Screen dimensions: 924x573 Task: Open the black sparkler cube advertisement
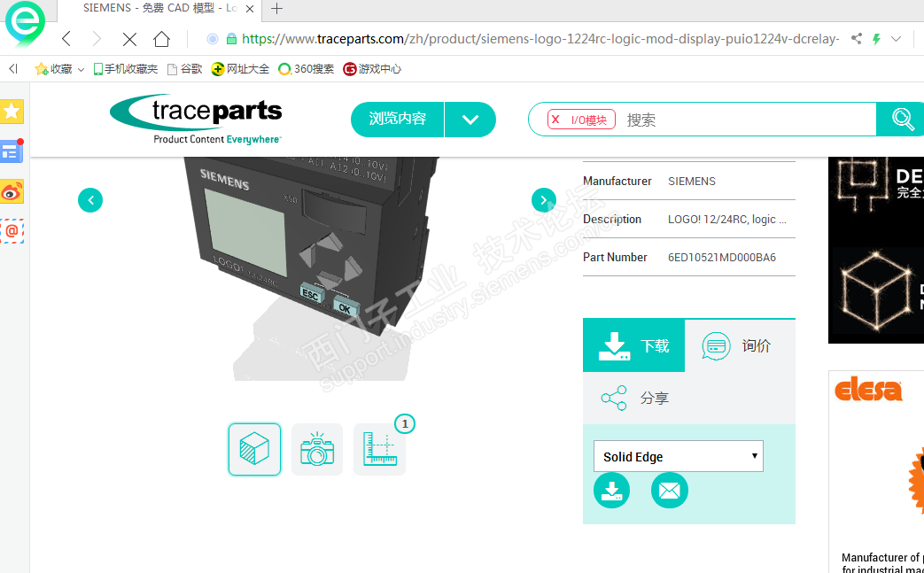coord(876,250)
